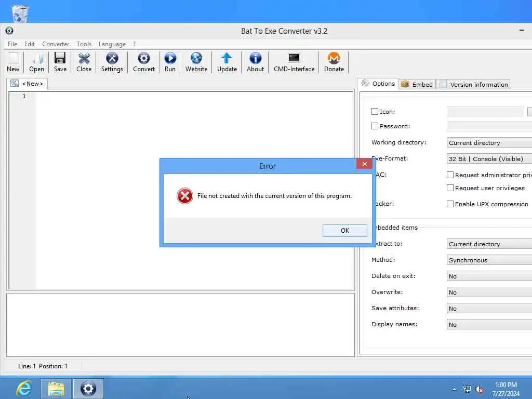Select Bat To Exe Converter taskbar button

(88, 389)
